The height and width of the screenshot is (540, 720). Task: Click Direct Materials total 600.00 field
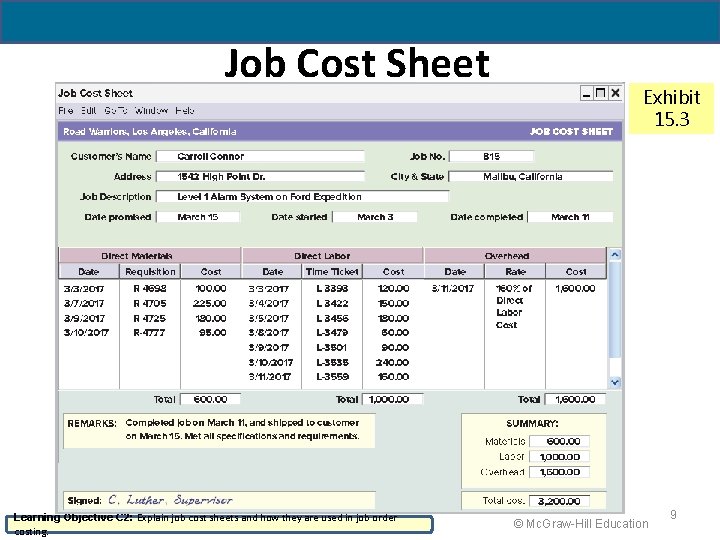click(210, 399)
